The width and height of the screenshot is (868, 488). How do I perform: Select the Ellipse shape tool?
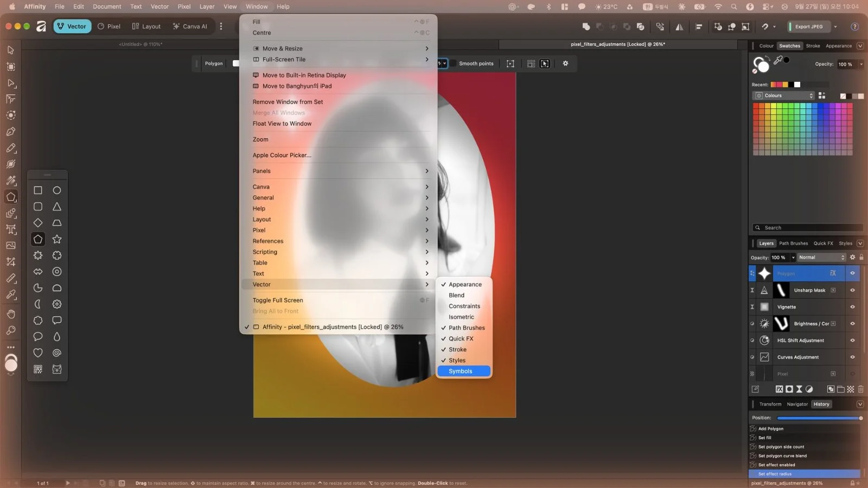point(57,190)
